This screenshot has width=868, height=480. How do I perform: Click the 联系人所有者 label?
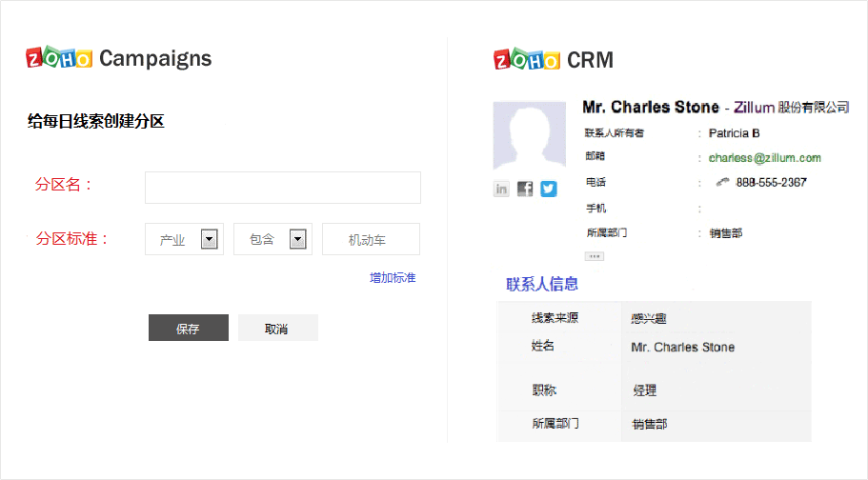coord(614,133)
